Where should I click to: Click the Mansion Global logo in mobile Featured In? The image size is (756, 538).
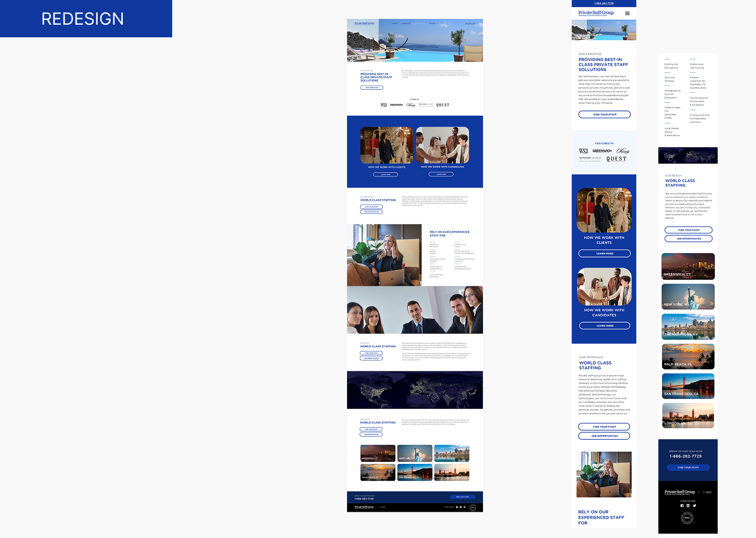pyautogui.click(x=590, y=159)
